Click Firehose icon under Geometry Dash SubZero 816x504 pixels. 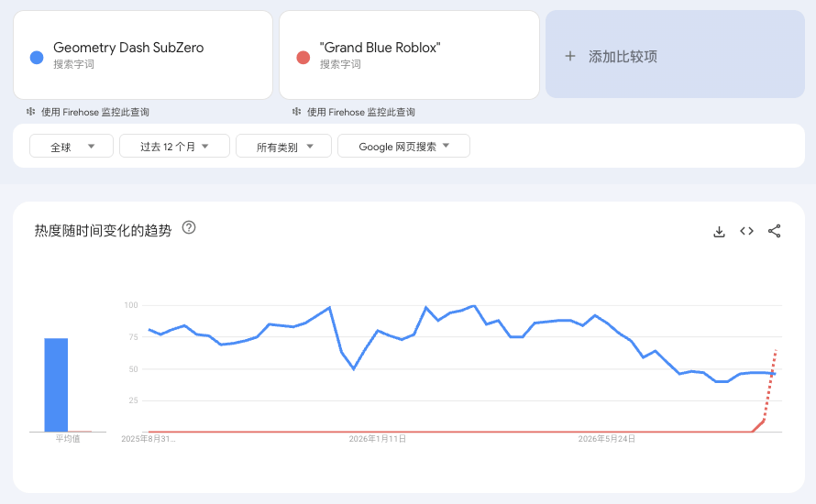(30, 111)
